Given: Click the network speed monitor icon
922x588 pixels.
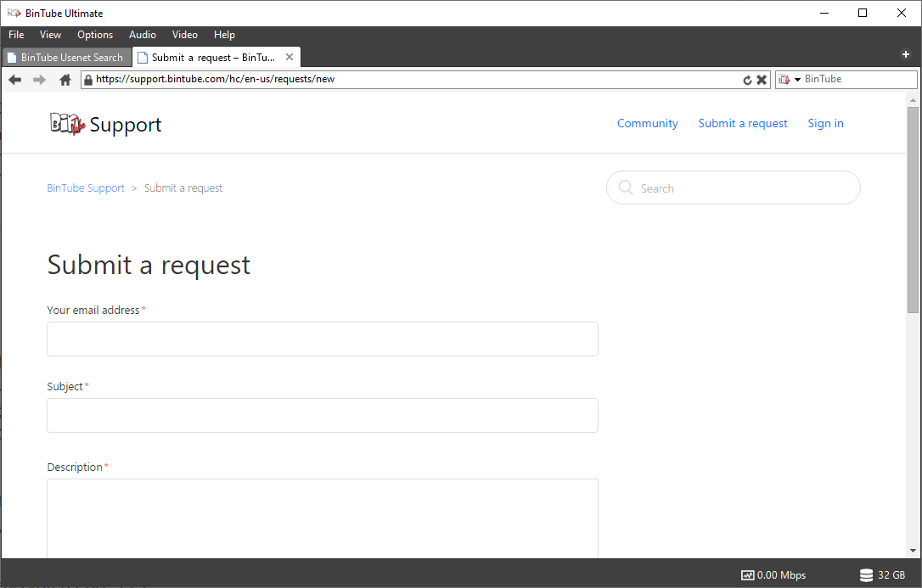Looking at the screenshot, I should [x=747, y=575].
